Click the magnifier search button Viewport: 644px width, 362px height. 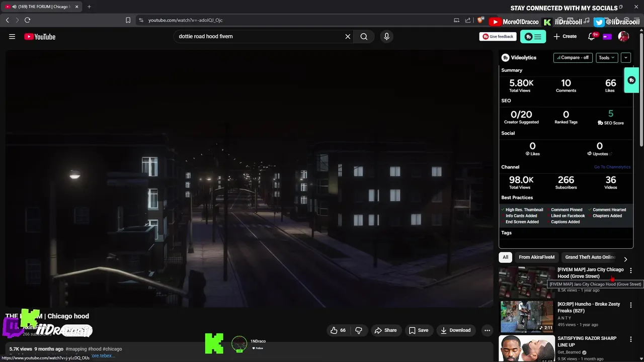pos(364,36)
